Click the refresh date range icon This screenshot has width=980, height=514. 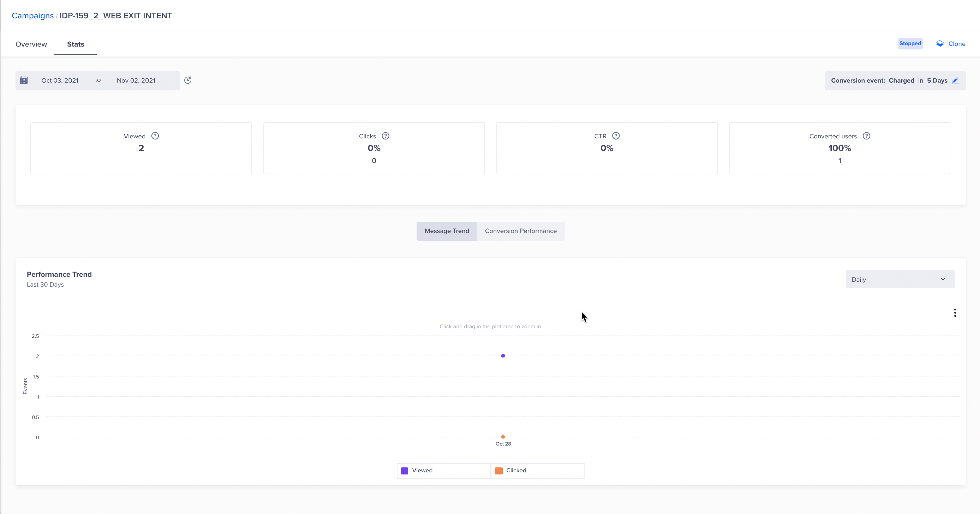point(187,80)
